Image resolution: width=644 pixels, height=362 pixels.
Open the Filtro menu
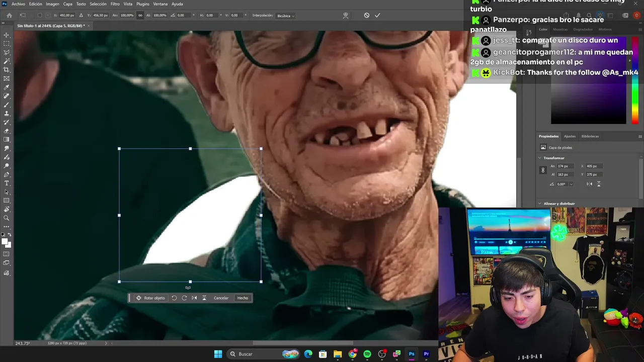coord(115,4)
